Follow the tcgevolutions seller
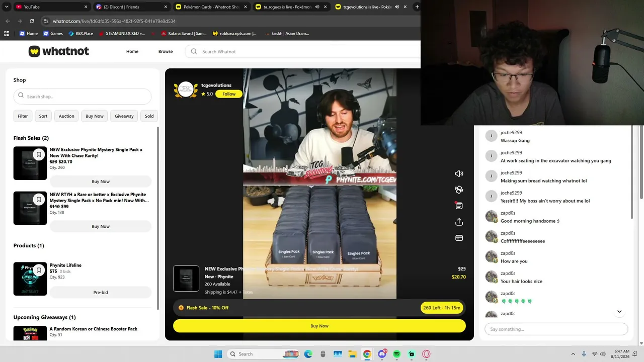 tap(229, 94)
